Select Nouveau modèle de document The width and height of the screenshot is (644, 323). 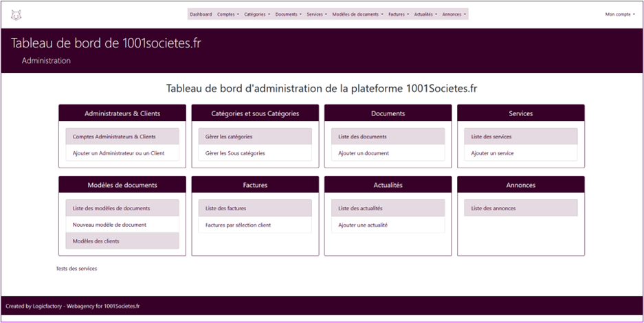[x=122, y=225]
